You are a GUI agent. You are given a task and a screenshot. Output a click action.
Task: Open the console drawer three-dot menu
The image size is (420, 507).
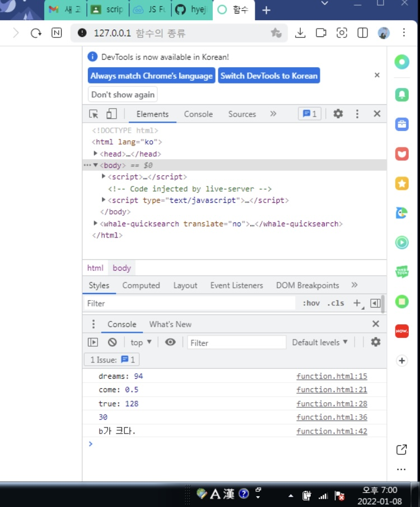[94, 324]
